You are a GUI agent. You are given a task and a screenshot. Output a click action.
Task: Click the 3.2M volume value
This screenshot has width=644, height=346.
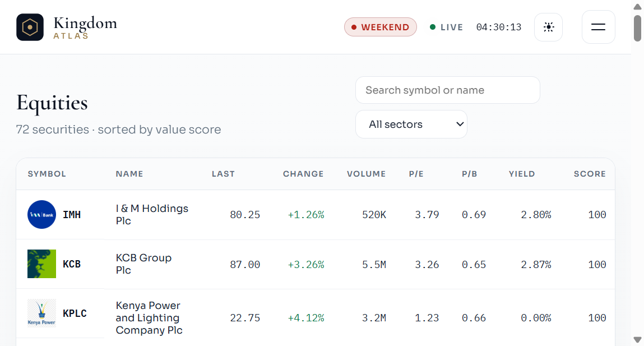click(x=374, y=317)
